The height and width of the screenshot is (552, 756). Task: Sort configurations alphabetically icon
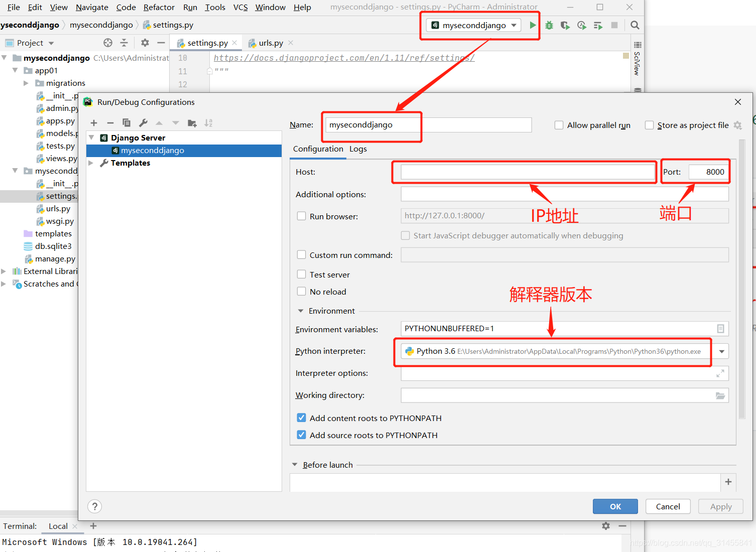pyautogui.click(x=209, y=123)
